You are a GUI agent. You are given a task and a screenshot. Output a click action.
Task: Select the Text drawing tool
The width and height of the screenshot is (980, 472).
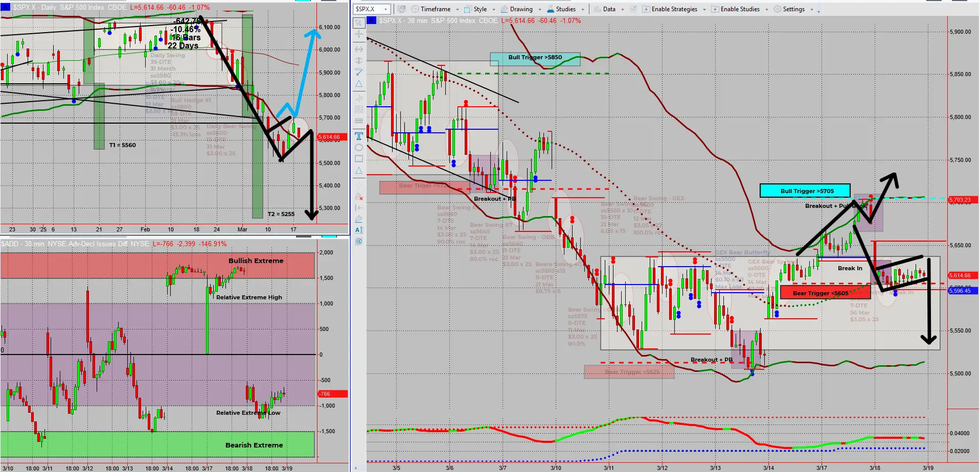tap(359, 136)
